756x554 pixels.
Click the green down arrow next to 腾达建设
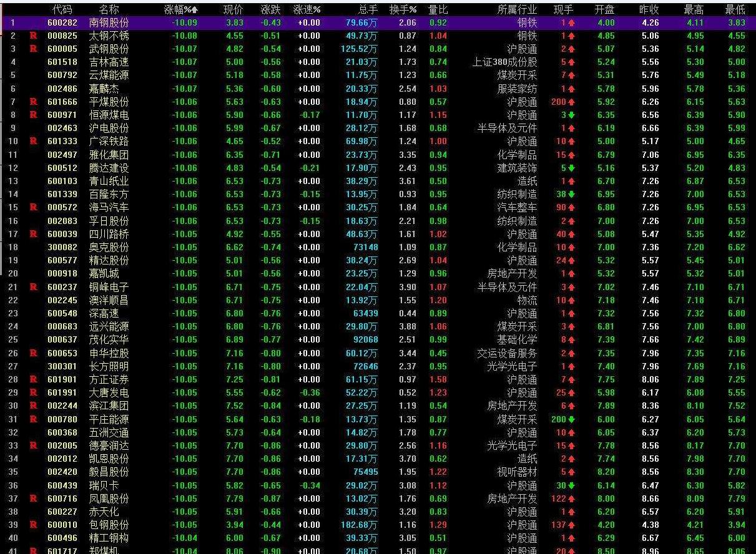coord(571,168)
